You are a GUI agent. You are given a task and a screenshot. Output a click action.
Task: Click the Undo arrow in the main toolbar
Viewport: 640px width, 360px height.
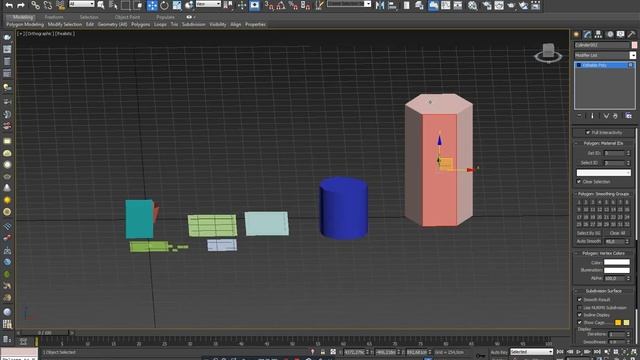click(9, 5)
